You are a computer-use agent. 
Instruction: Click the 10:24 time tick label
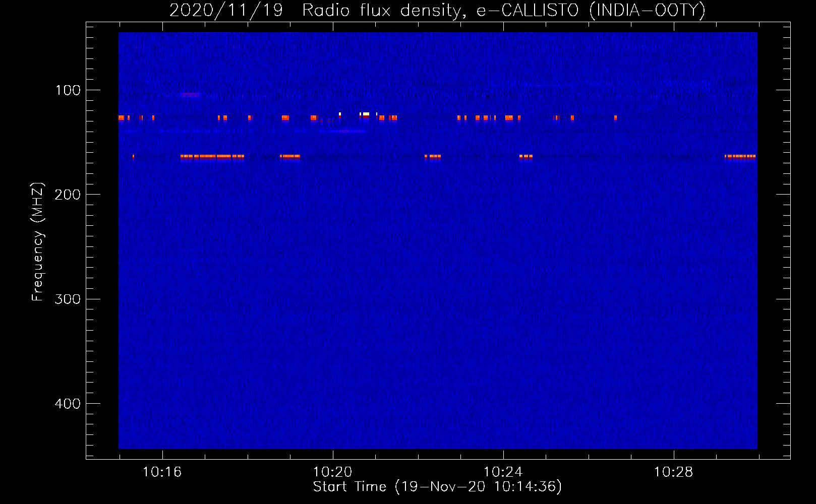pyautogui.click(x=503, y=472)
